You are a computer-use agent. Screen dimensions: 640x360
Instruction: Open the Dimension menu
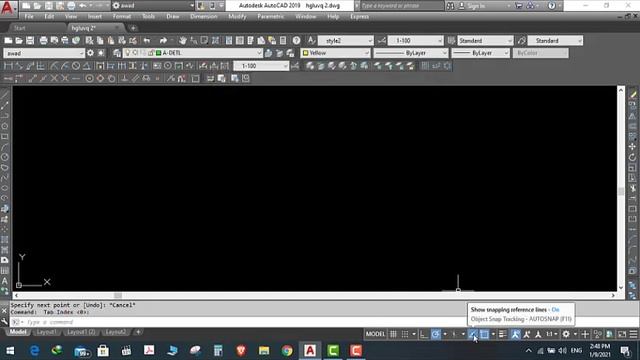click(204, 17)
